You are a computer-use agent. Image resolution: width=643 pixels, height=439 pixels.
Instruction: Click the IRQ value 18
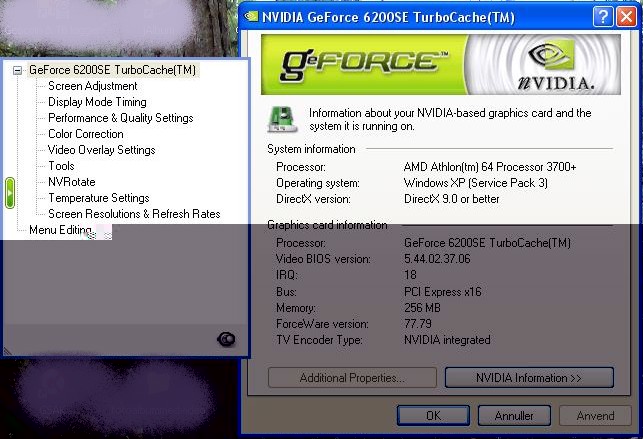(410, 275)
